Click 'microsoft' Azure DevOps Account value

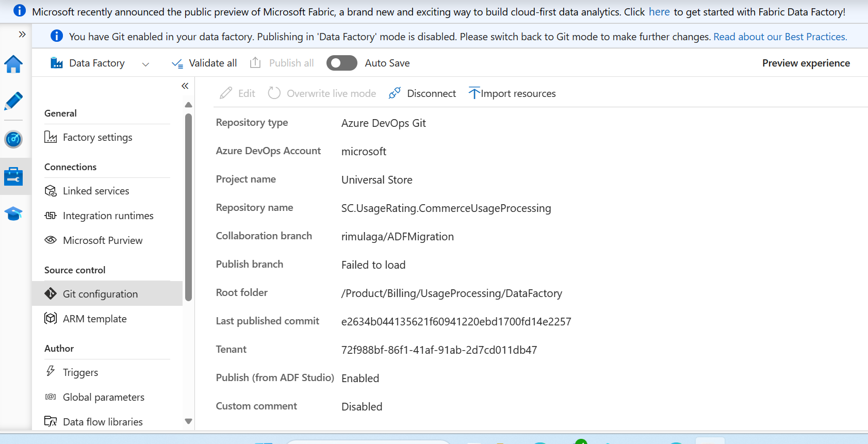pos(364,152)
